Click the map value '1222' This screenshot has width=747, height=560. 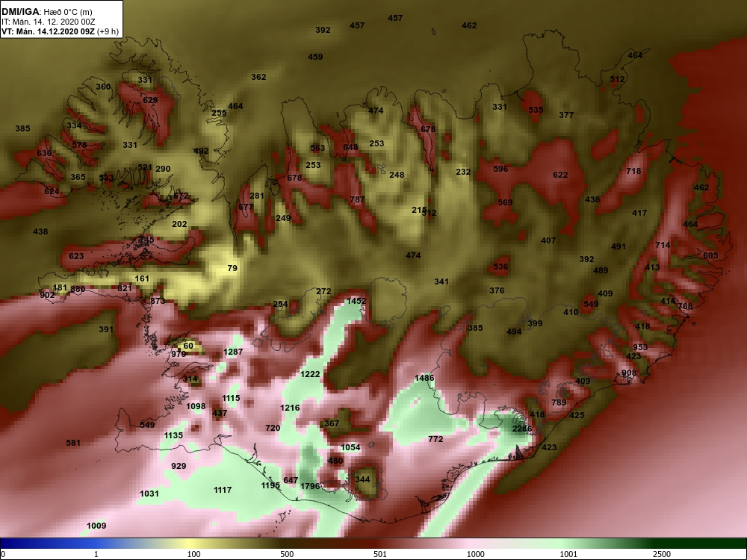(310, 374)
